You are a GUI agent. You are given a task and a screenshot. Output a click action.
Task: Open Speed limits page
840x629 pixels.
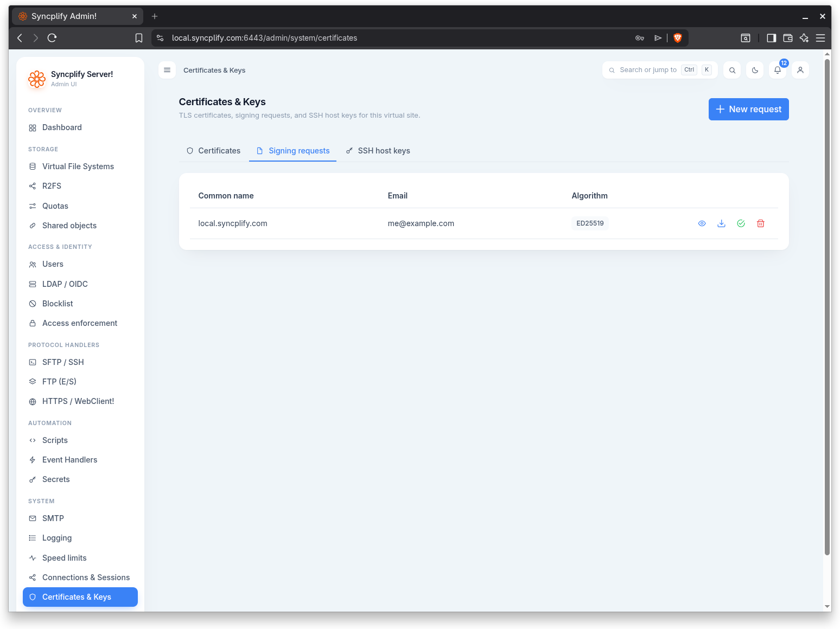[x=80, y=558]
